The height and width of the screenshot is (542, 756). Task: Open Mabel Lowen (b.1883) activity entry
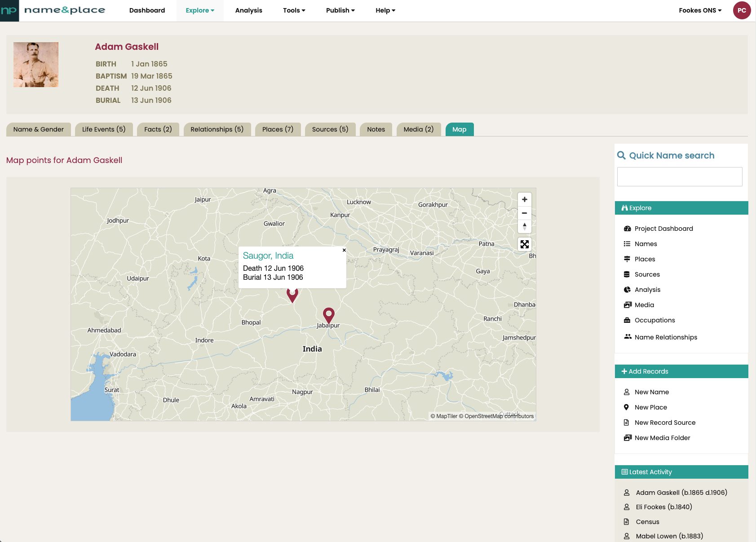coord(669,536)
